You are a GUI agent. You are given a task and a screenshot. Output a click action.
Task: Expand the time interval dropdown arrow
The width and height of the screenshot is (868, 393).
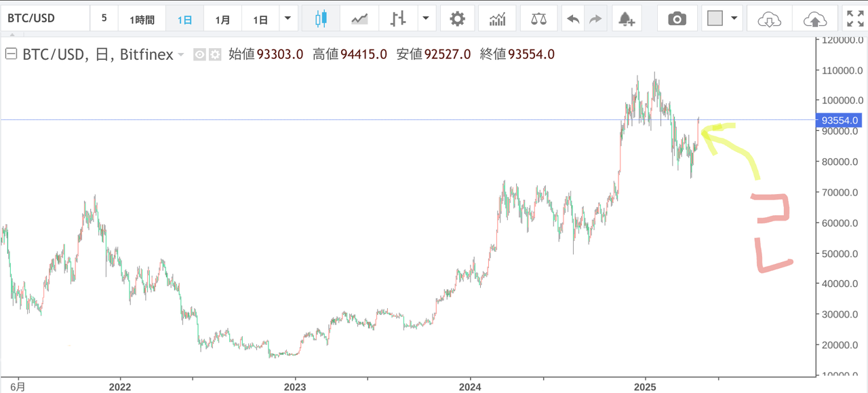[288, 19]
